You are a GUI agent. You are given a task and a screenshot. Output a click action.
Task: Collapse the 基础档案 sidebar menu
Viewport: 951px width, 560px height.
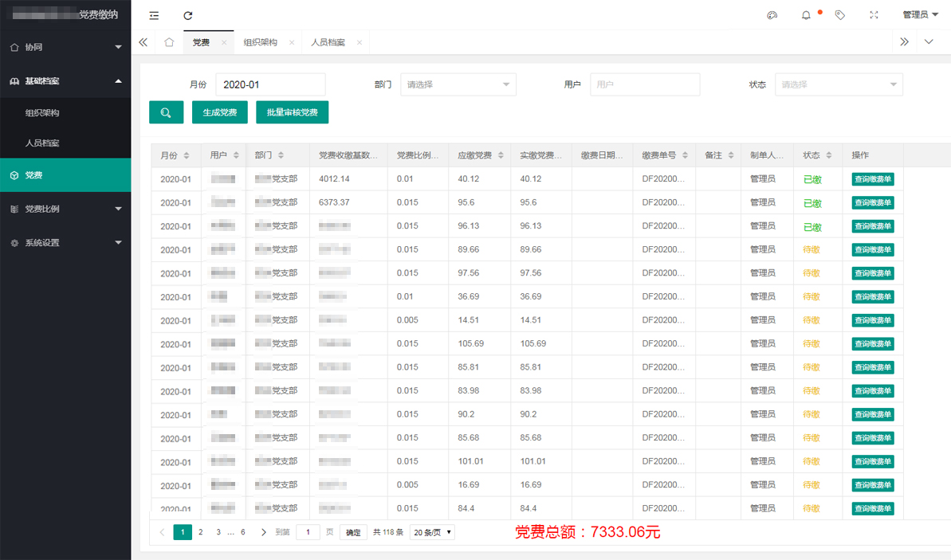[x=65, y=81]
